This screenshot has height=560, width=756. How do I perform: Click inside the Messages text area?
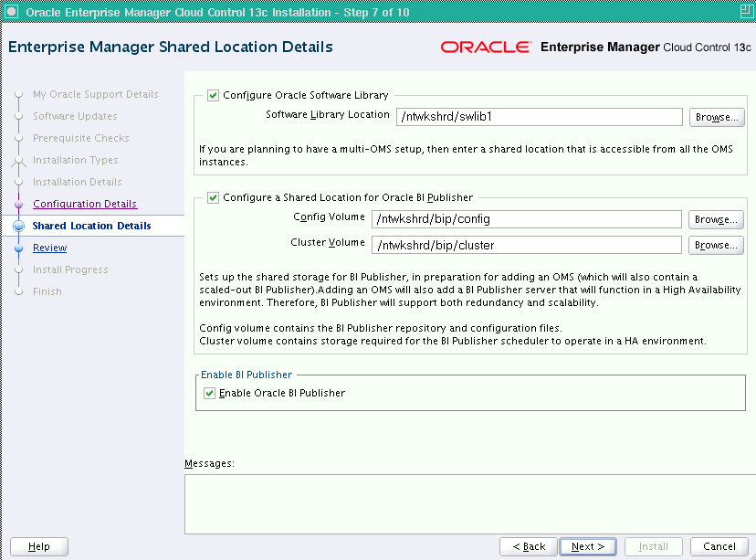469,504
